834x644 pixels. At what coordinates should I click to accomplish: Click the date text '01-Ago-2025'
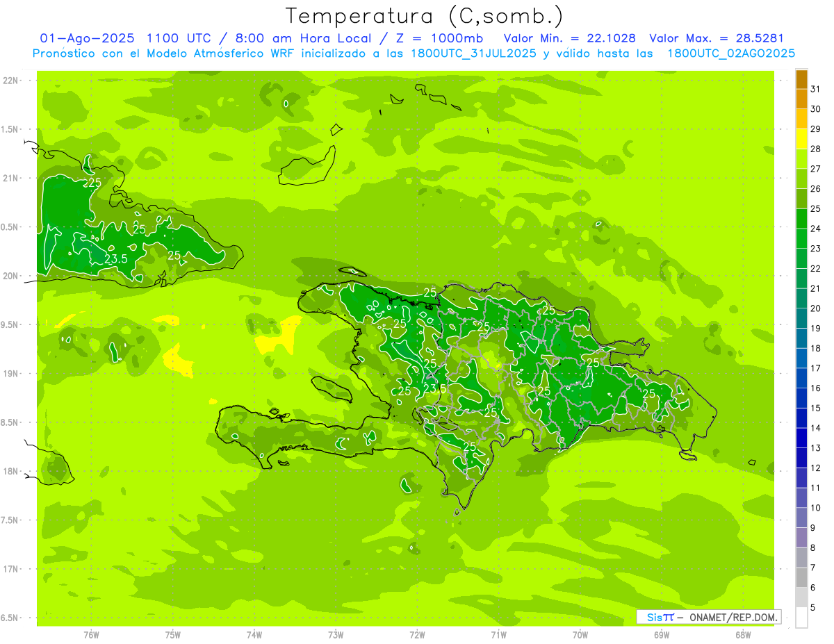88,38
